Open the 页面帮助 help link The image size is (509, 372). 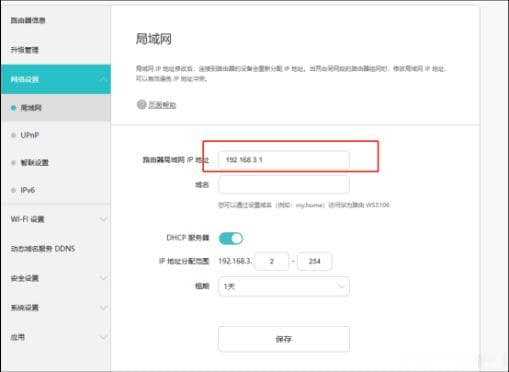pyautogui.click(x=162, y=105)
